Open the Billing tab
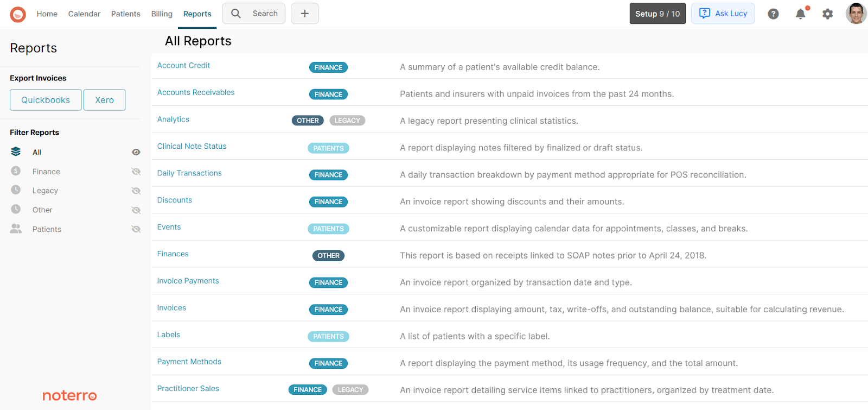 (x=162, y=14)
